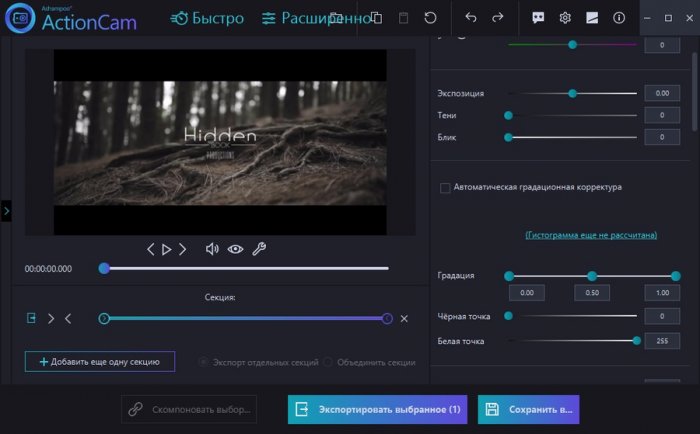Enable Автоматическая градационная корректура checkbox
Screen dimensions: 700x434
[x=445, y=187]
